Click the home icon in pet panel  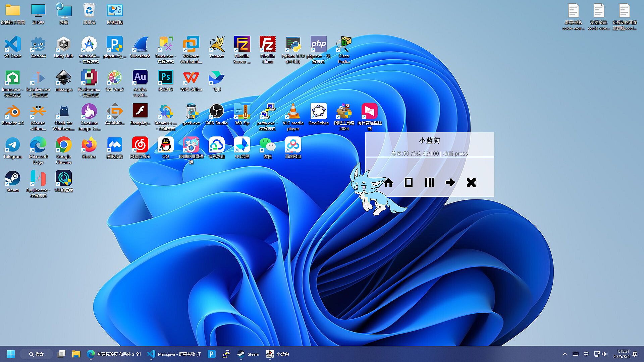point(388,182)
